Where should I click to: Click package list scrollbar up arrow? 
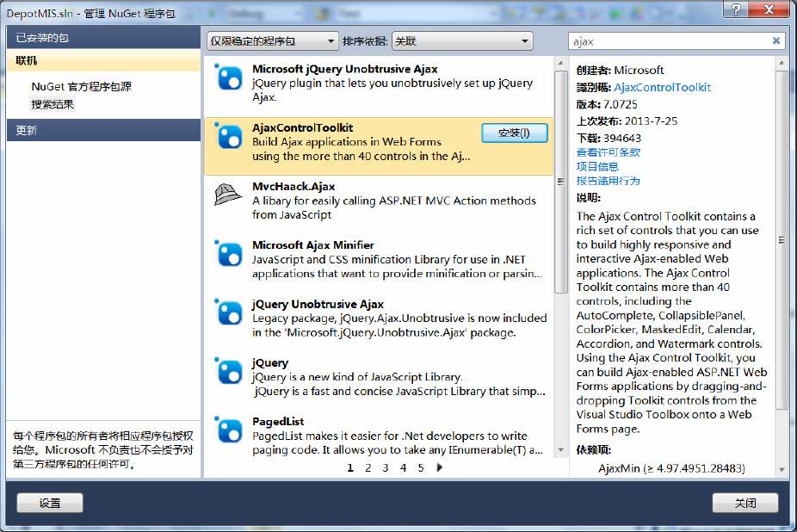click(x=560, y=63)
